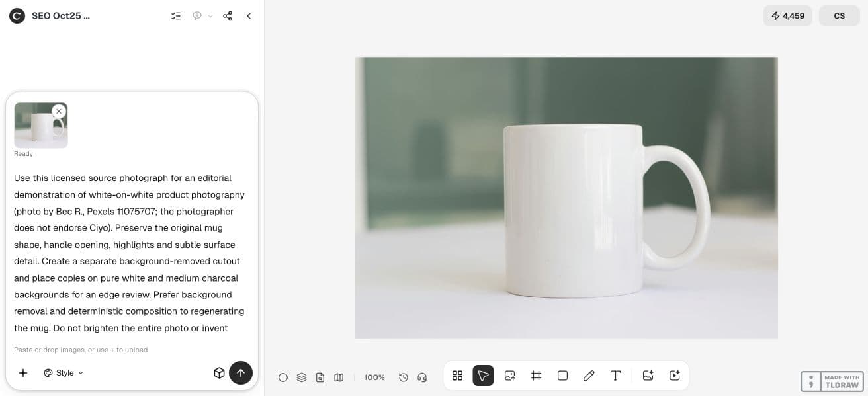The image size is (868, 396).
Task: Open the Style dropdown
Action: coord(64,373)
